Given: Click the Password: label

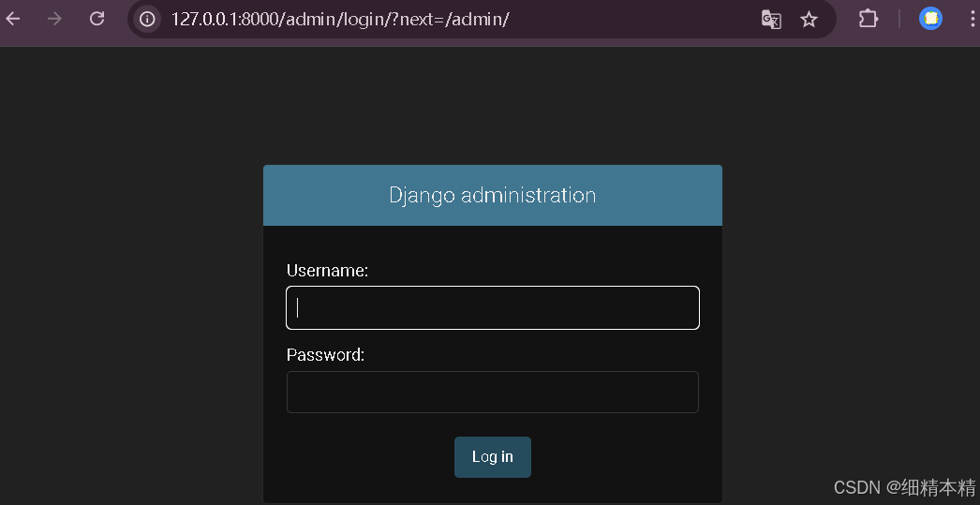Looking at the screenshot, I should [326, 355].
